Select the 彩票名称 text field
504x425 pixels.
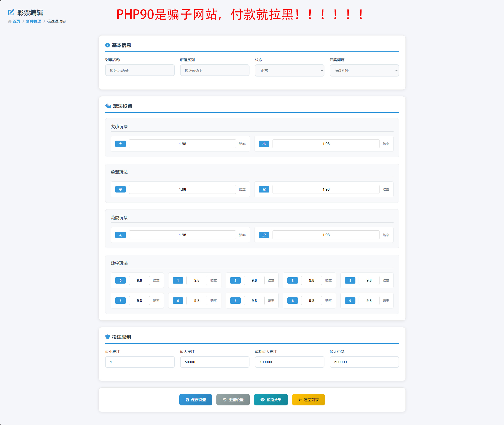[140, 70]
